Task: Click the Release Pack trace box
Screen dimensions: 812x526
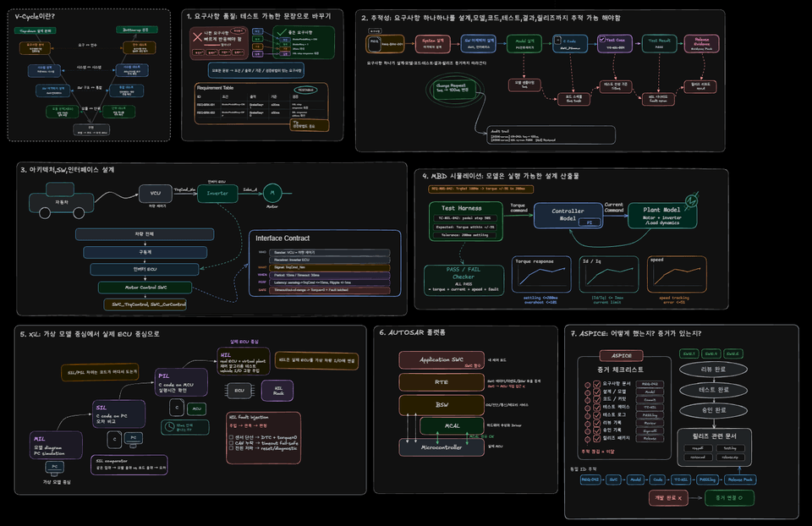Action: coord(739,480)
